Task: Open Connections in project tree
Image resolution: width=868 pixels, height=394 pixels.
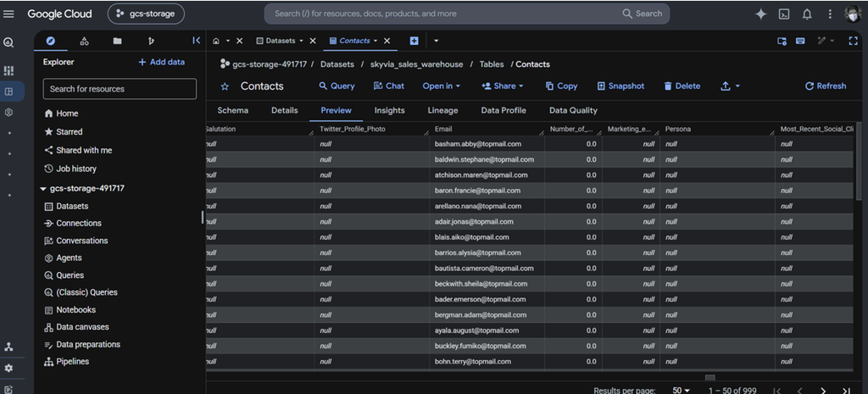Action: pyautogui.click(x=73, y=224)
